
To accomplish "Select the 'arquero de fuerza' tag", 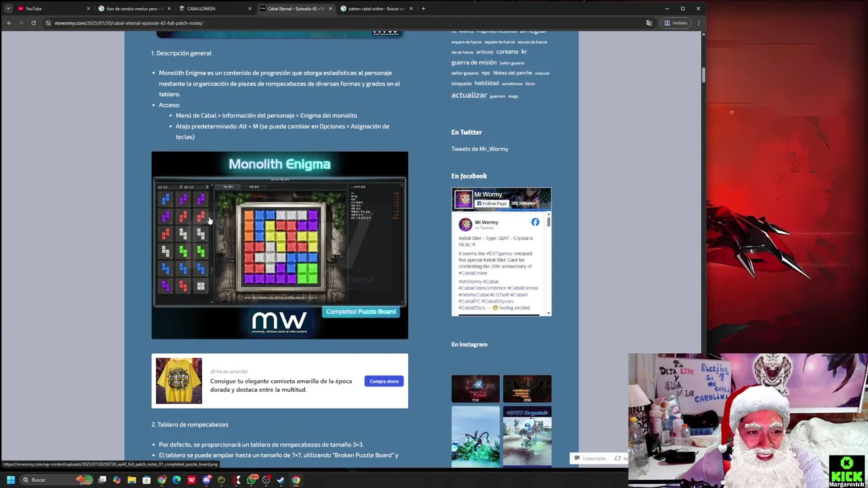I will 467,42.
